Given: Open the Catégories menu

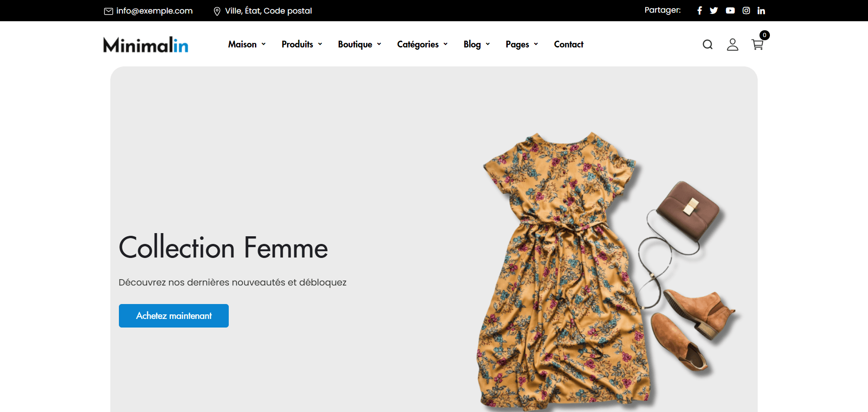Looking at the screenshot, I should tap(418, 44).
